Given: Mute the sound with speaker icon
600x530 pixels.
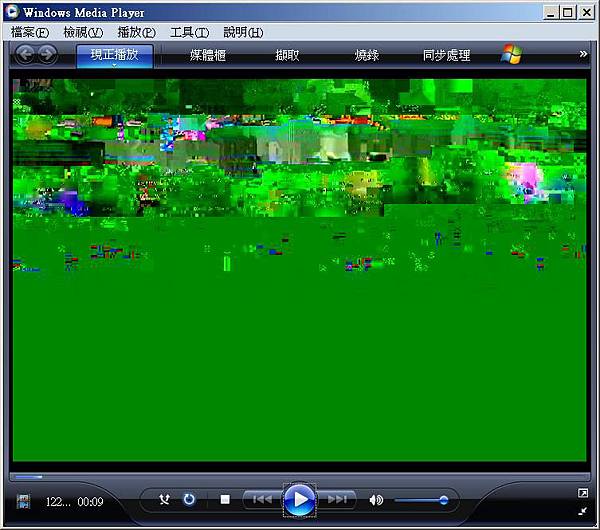Looking at the screenshot, I should click(376, 500).
